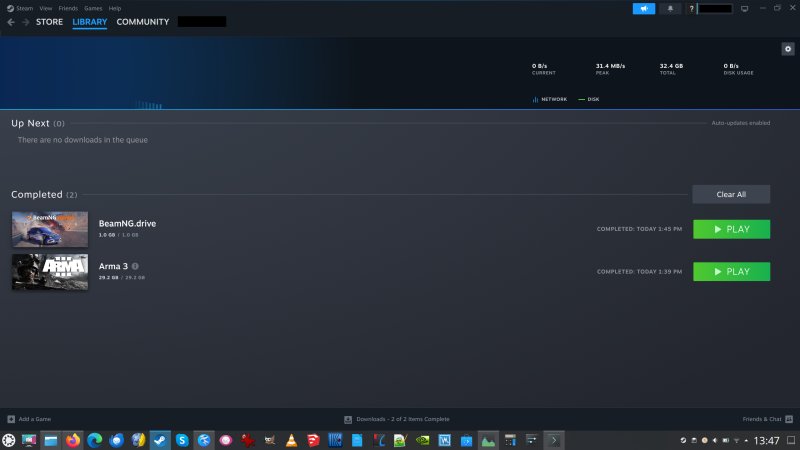
Task: Click the Downloads status bar icon
Action: [348, 419]
